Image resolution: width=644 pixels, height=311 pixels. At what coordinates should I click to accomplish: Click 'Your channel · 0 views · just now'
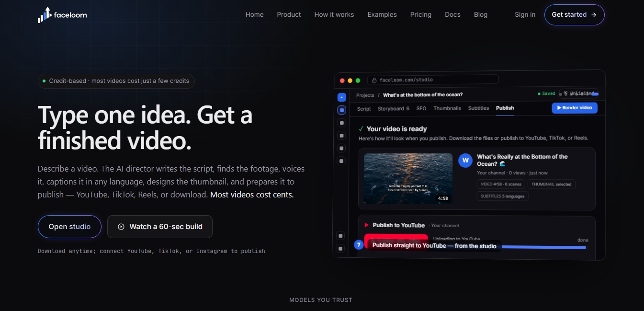[x=512, y=173]
